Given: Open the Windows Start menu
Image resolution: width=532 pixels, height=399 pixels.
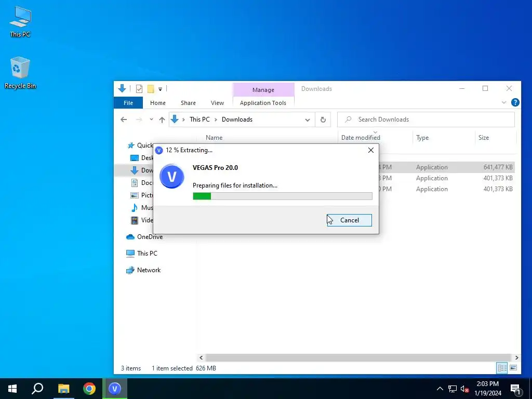Looking at the screenshot, I should [12, 389].
